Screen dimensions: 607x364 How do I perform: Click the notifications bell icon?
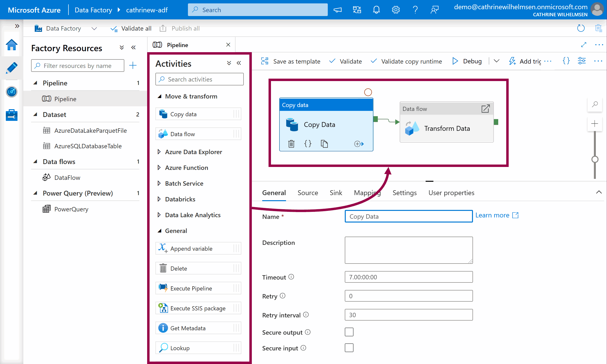[x=376, y=10]
